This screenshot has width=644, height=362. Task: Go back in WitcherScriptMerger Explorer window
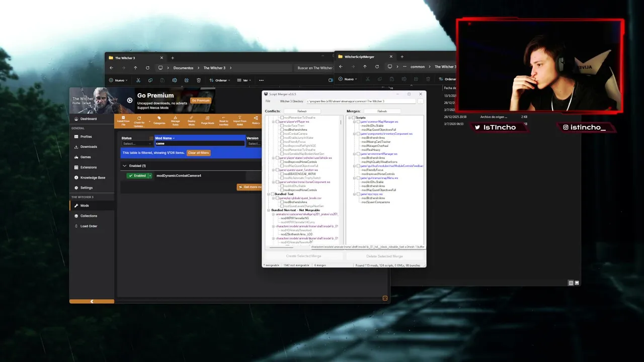pos(341,66)
